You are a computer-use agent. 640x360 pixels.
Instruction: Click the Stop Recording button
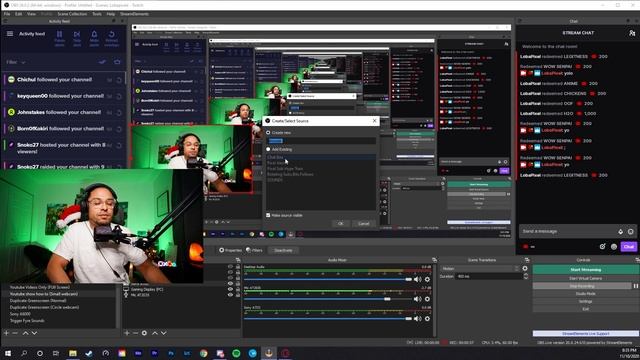[582, 286]
